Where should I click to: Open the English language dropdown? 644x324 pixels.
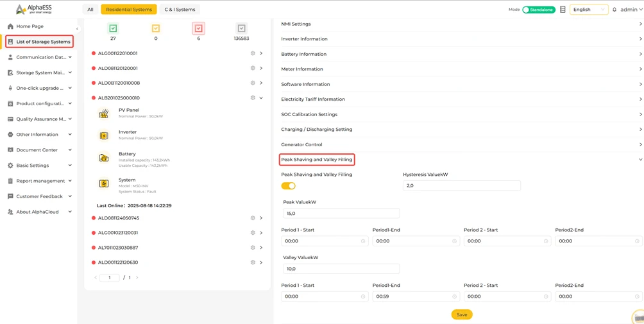(x=589, y=10)
